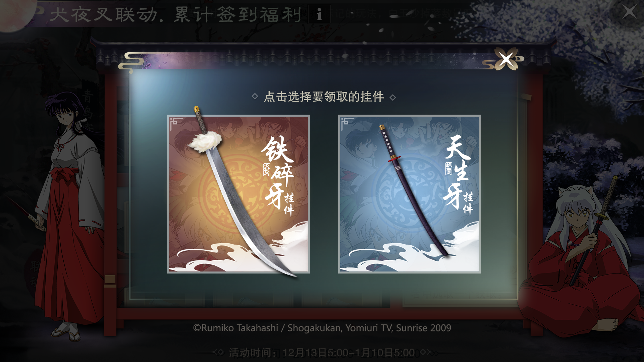Click the 活动时间 event date text

[322, 353]
